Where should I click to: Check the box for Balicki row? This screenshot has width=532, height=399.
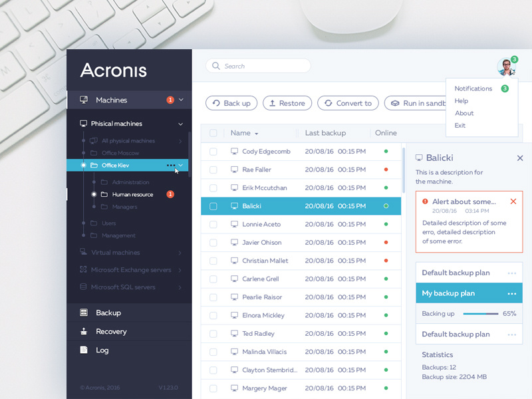point(213,206)
